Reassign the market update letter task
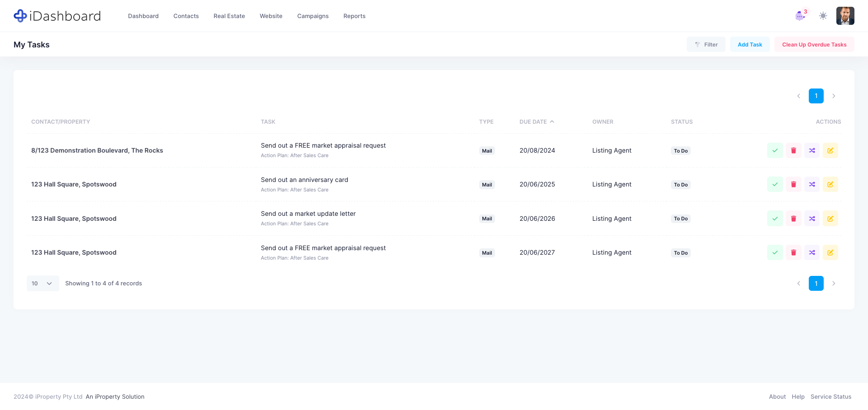The image size is (868, 410). click(812, 219)
